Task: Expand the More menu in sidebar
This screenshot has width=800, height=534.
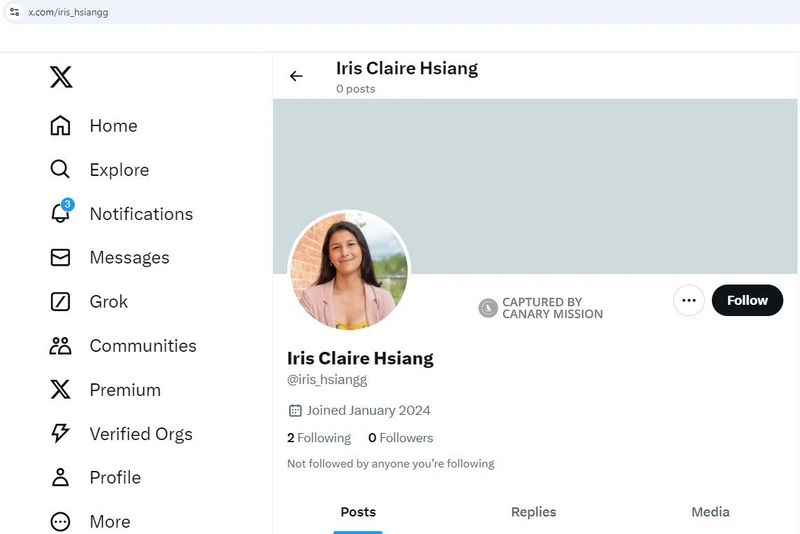Action: 60,522
